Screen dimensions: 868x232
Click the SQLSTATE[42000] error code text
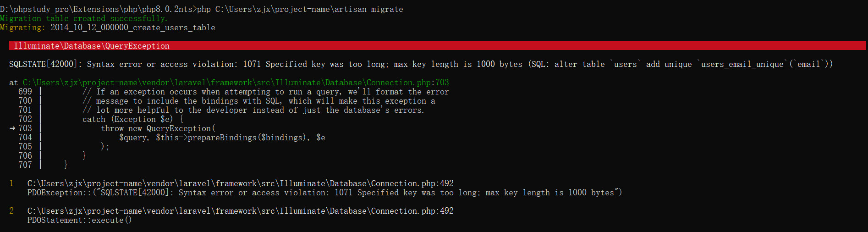(43, 64)
